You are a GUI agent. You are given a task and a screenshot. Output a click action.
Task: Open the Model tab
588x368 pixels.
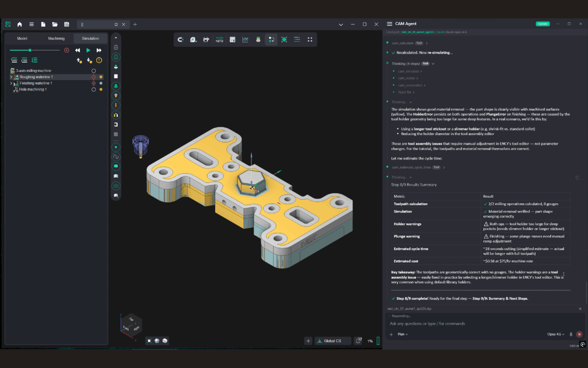click(x=22, y=38)
